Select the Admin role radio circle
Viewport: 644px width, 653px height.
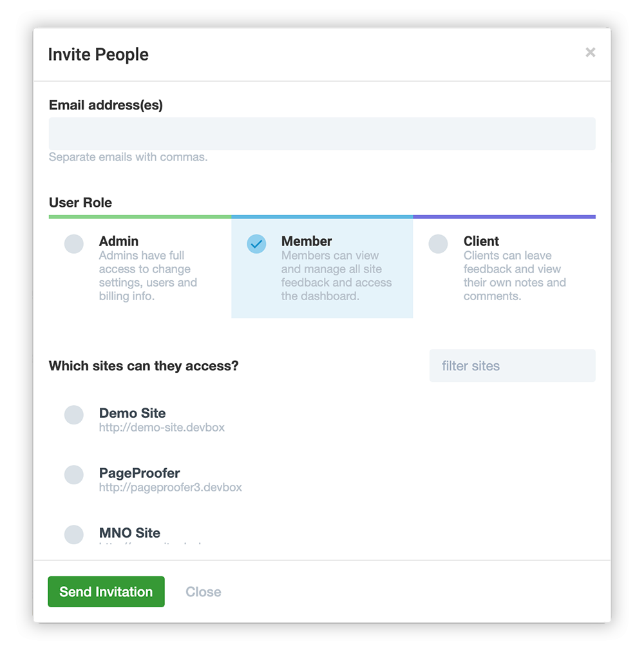coord(74,244)
